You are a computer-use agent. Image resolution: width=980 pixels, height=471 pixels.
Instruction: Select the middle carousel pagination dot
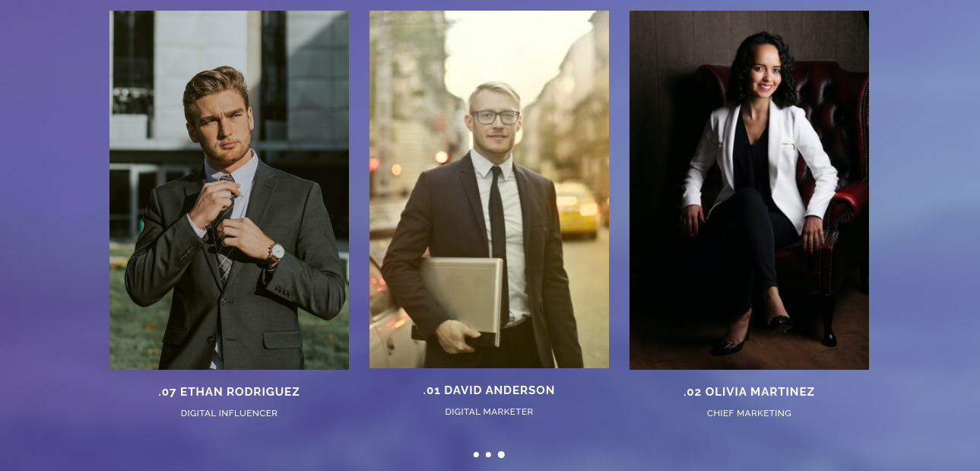coord(488,454)
